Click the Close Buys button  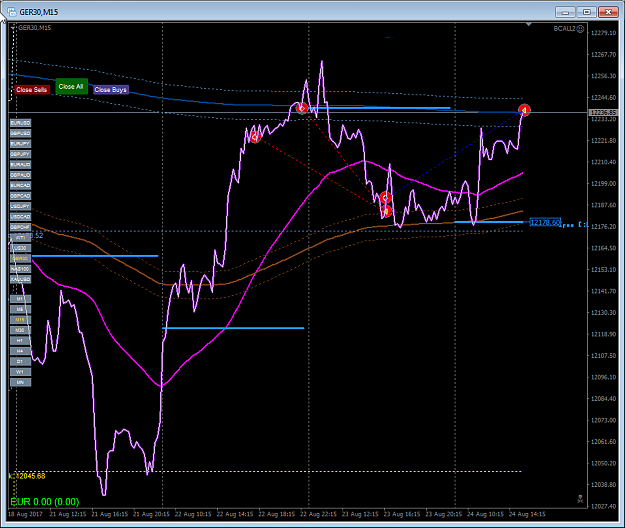(x=110, y=90)
